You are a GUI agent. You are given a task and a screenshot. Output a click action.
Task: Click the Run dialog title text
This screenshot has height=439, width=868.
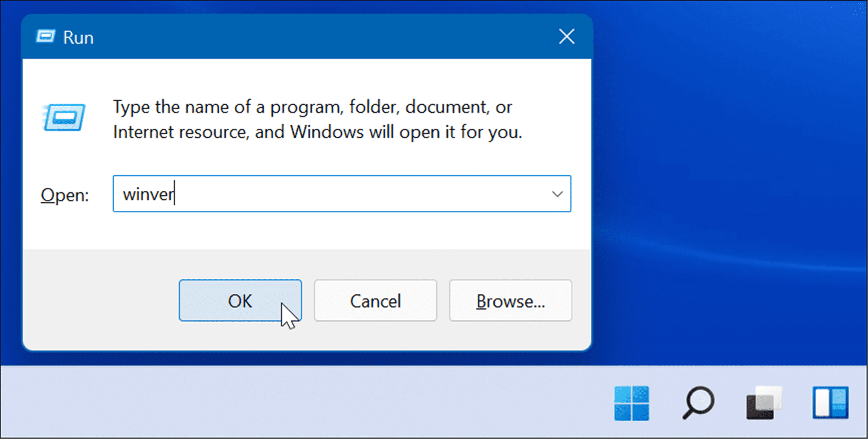(x=78, y=36)
